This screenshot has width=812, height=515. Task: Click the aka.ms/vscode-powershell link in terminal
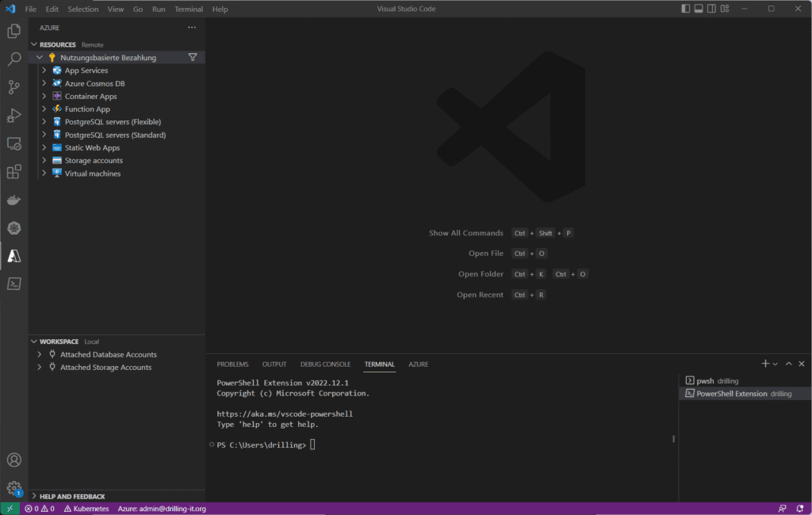point(285,414)
